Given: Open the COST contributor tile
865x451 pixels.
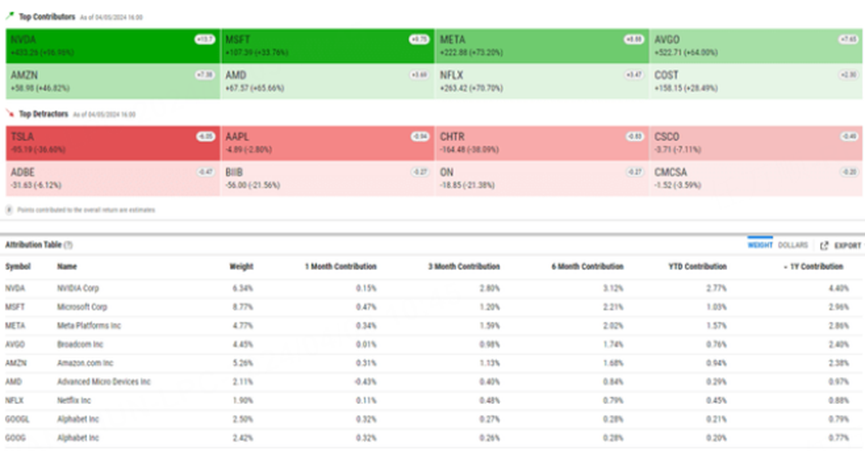Looking at the screenshot, I should pyautogui.click(x=756, y=82).
